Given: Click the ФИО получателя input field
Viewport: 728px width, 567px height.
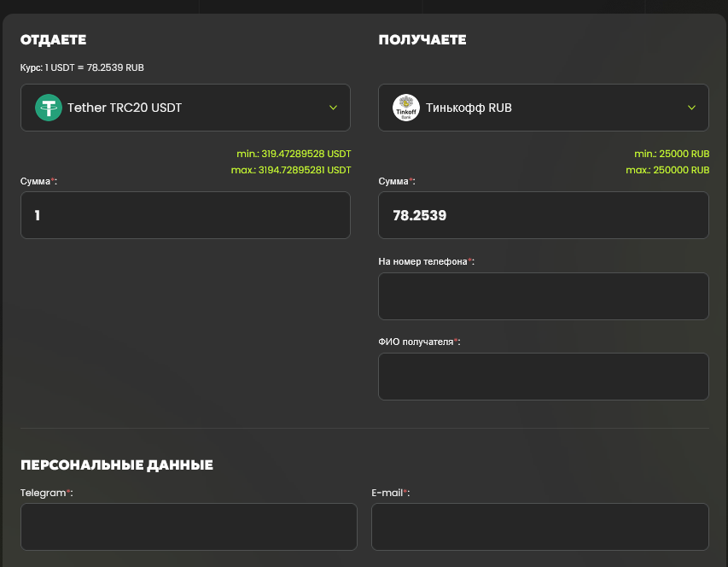Looking at the screenshot, I should (x=543, y=377).
